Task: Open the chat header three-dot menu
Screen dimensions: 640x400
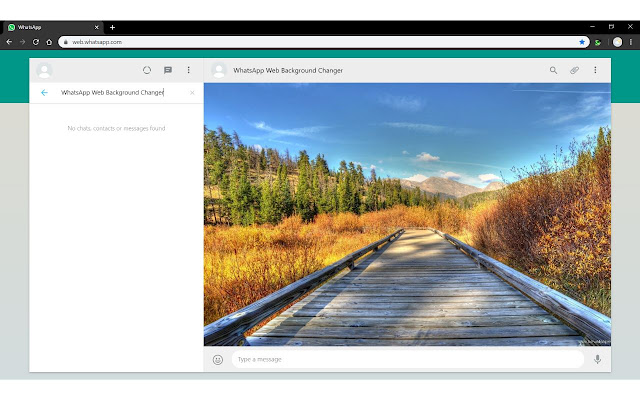Action: pyautogui.click(x=595, y=70)
